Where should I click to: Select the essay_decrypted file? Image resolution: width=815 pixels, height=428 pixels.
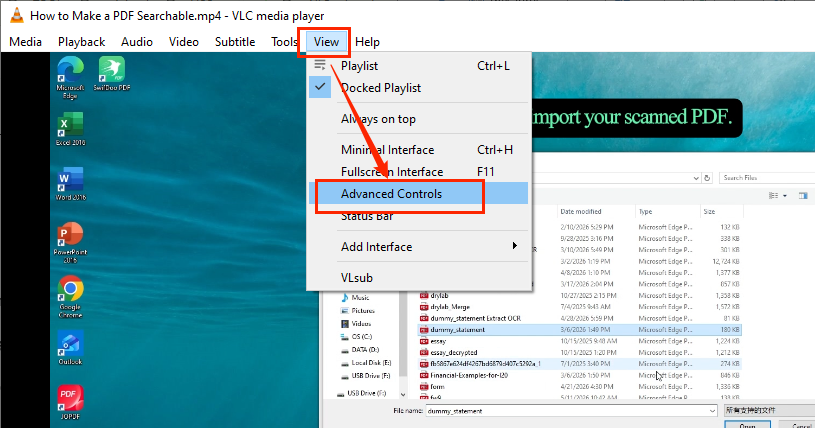[x=454, y=353]
